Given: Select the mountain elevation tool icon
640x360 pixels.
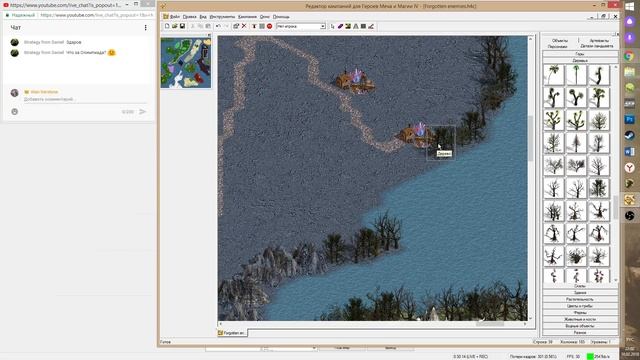Looking at the screenshot, I should (x=356, y=26).
